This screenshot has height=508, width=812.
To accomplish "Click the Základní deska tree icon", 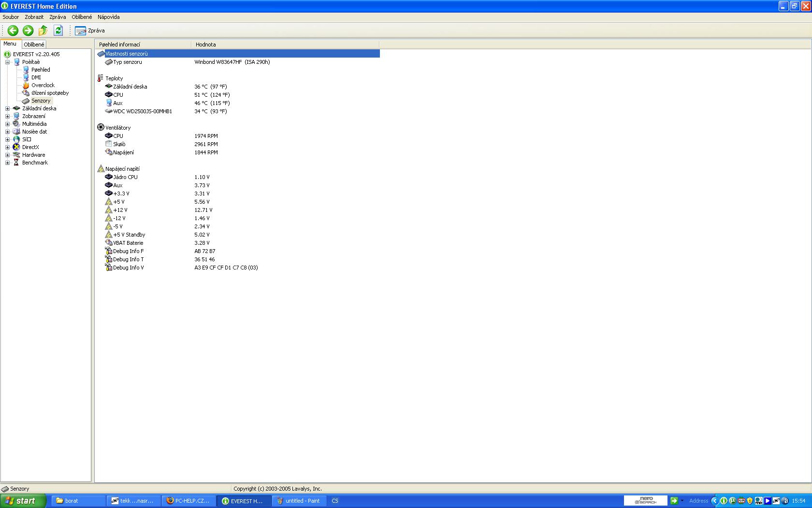I will click(x=16, y=108).
